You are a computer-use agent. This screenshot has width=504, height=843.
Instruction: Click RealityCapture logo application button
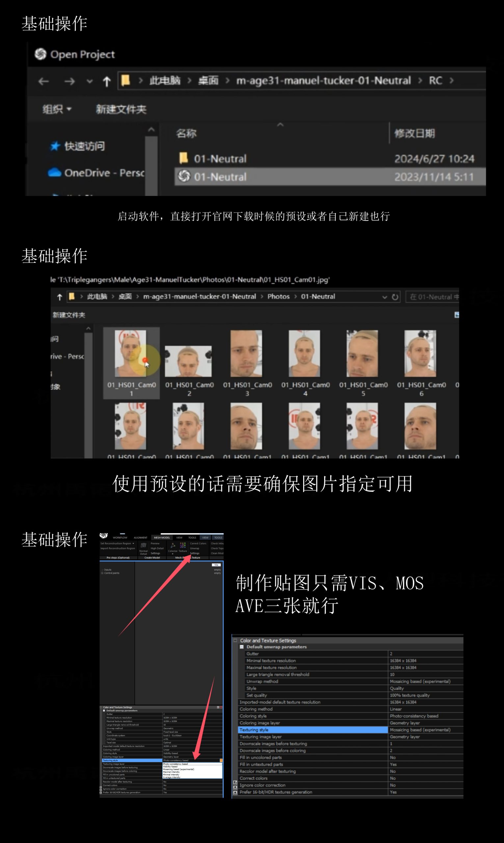click(104, 536)
